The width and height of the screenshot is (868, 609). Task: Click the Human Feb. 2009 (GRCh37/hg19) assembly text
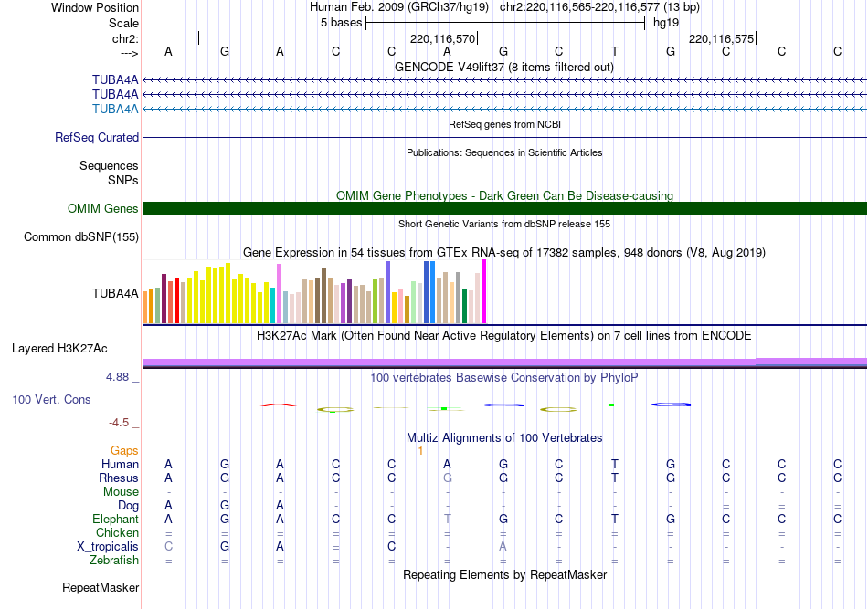pos(399,7)
